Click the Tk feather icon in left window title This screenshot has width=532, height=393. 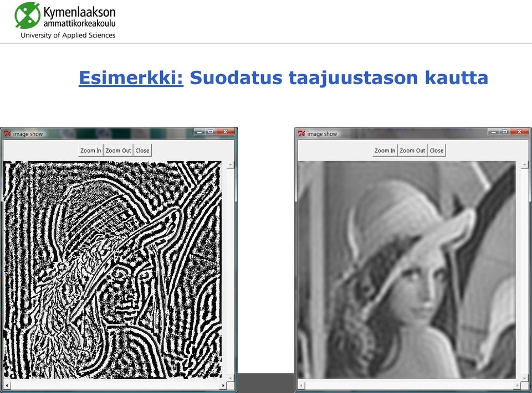(x=7, y=134)
